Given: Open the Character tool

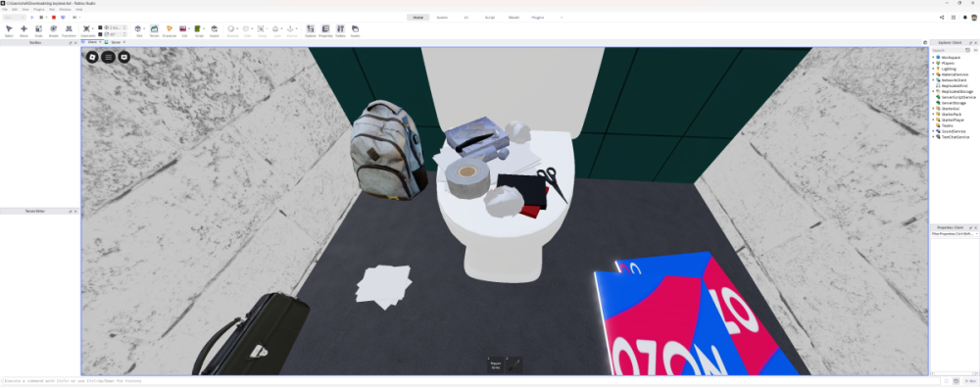Looking at the screenshot, I should [x=170, y=30].
